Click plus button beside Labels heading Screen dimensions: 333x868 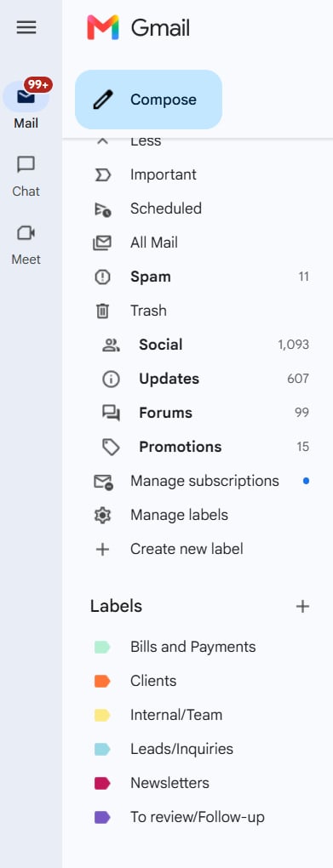point(302,606)
